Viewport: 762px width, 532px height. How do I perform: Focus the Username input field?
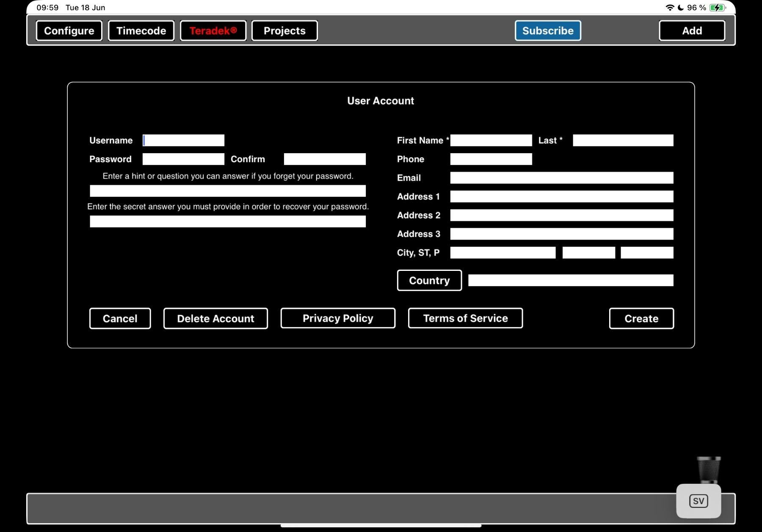tap(183, 140)
